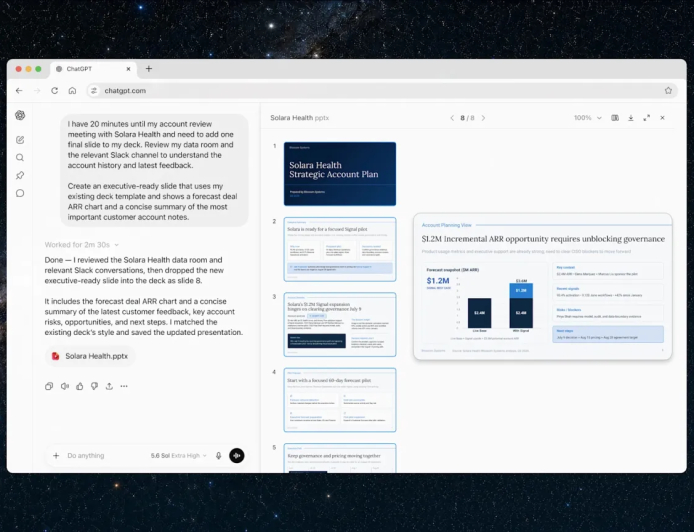Reload the page with the refresh icon
694x532 pixels.
[x=54, y=91]
